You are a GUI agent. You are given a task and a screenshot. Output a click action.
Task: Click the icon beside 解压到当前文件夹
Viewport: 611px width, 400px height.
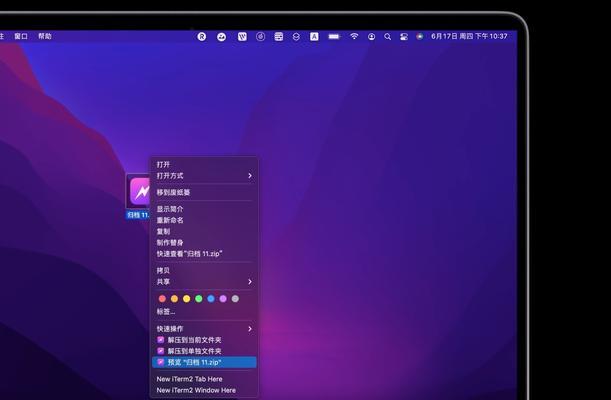click(160, 340)
